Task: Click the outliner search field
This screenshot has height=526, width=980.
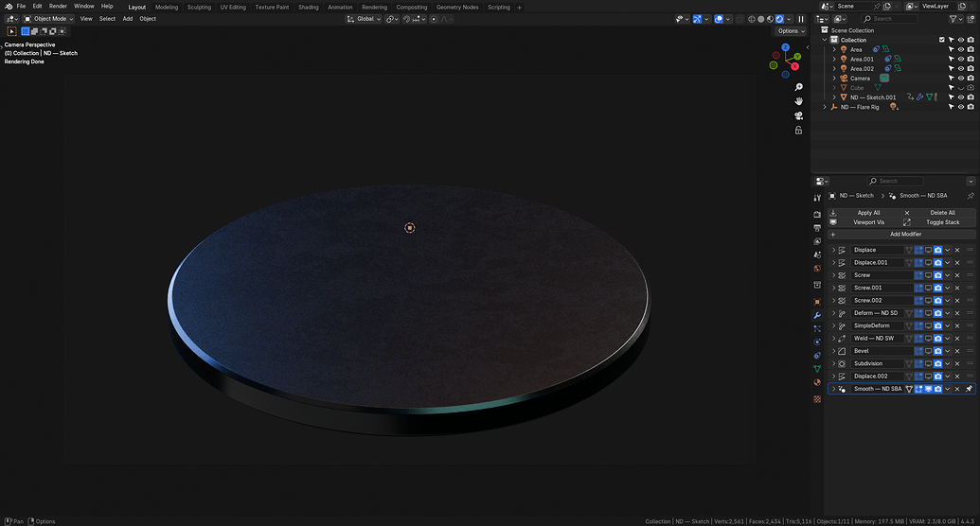Action: (x=890, y=19)
